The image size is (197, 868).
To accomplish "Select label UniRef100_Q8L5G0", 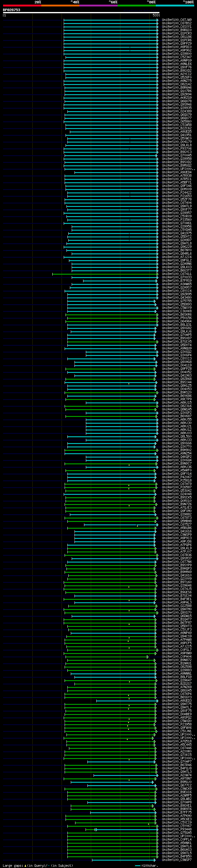I will coord(177,436).
